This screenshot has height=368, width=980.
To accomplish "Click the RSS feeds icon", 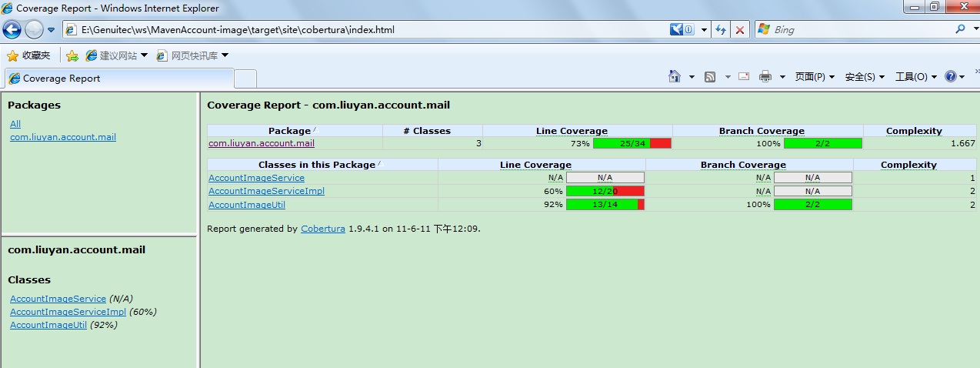I will tap(710, 77).
